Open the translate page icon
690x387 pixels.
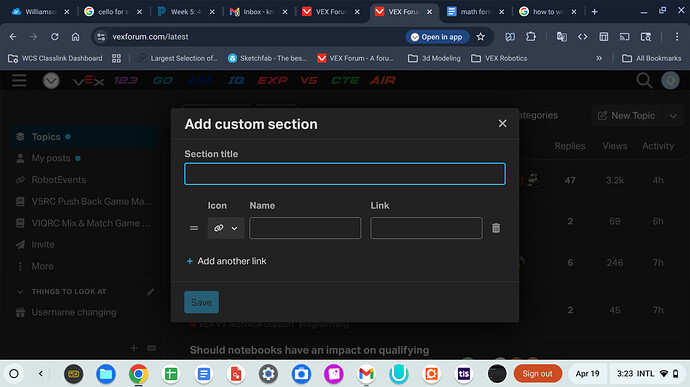[x=562, y=37]
